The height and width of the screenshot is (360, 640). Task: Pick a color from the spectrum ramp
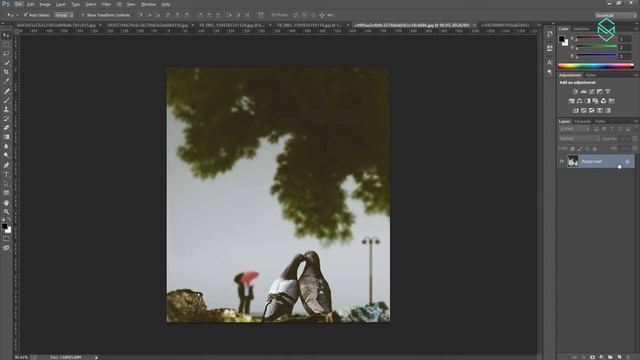coord(596,66)
